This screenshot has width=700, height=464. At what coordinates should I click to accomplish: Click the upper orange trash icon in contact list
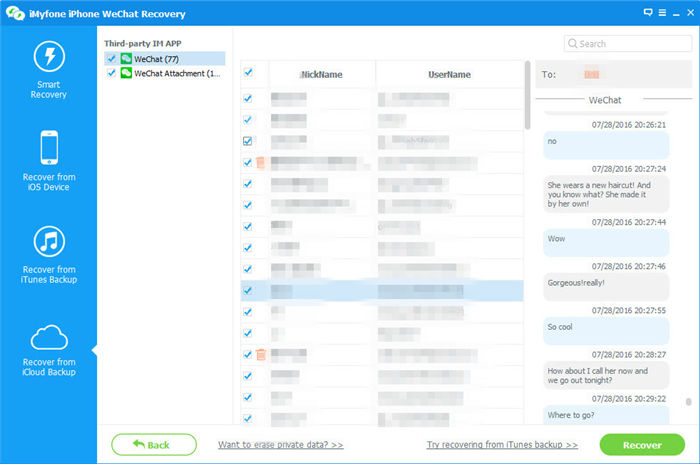260,163
